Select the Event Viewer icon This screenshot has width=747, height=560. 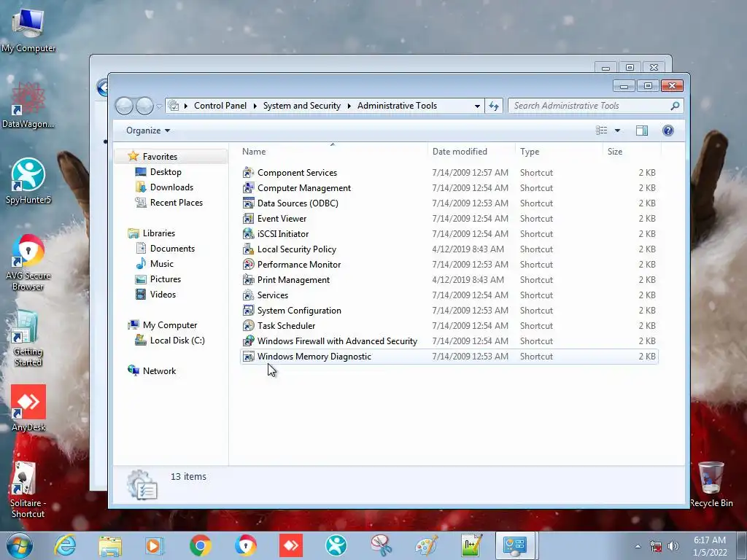pyautogui.click(x=248, y=218)
